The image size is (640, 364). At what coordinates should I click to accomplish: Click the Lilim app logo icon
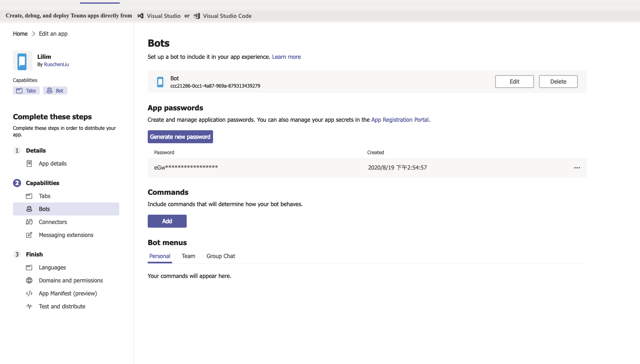pyautogui.click(x=22, y=61)
